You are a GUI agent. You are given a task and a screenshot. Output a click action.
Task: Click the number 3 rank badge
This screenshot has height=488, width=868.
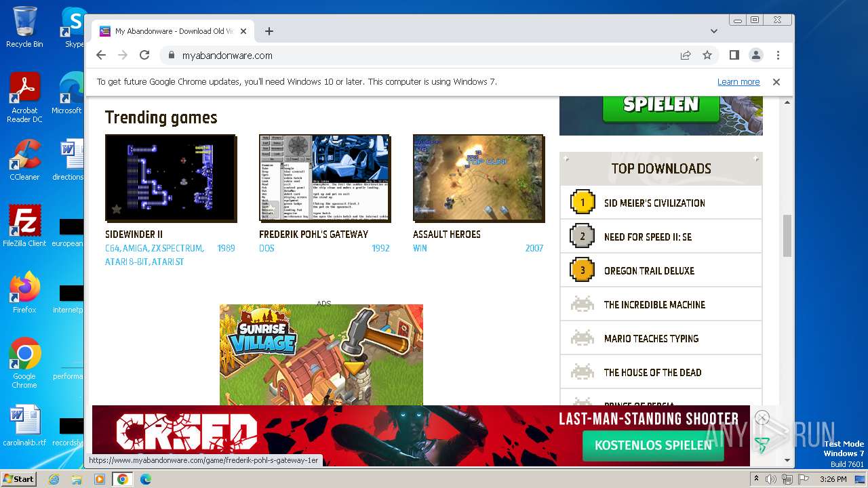(582, 270)
